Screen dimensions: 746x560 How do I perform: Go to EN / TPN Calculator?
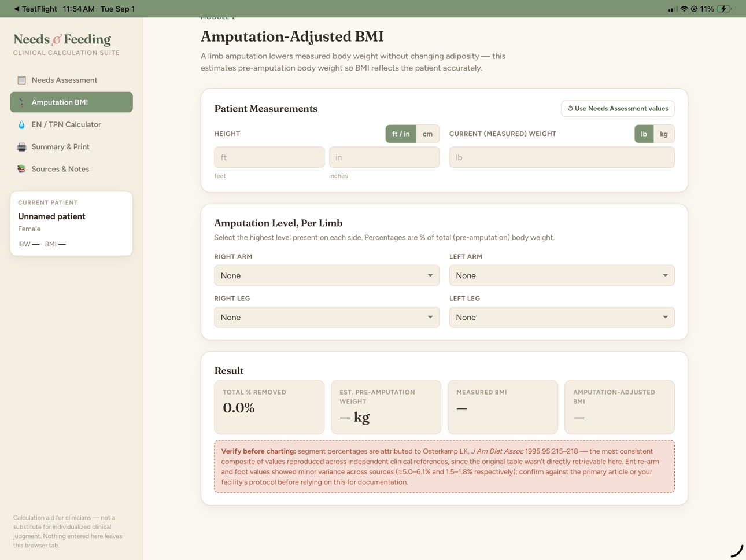(x=71, y=124)
